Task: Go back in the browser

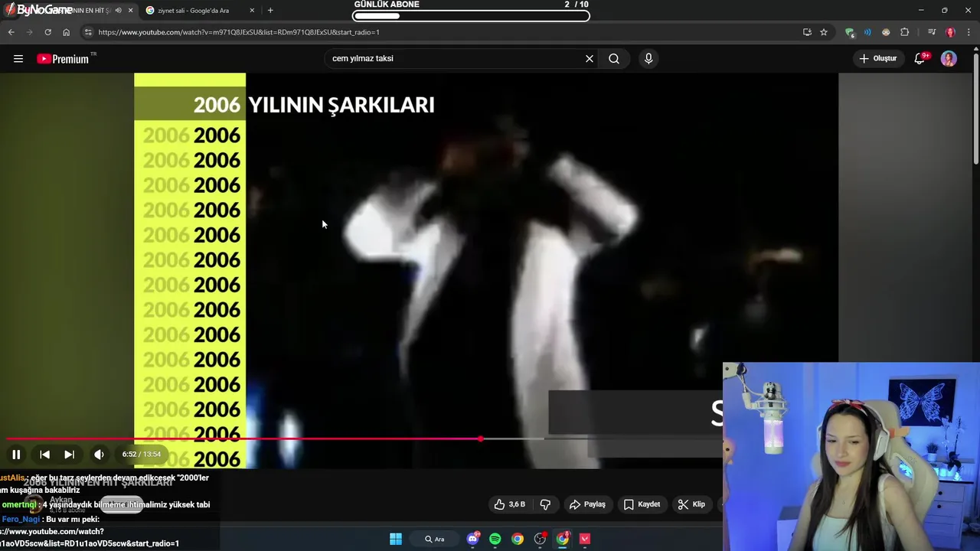Action: click(11, 32)
